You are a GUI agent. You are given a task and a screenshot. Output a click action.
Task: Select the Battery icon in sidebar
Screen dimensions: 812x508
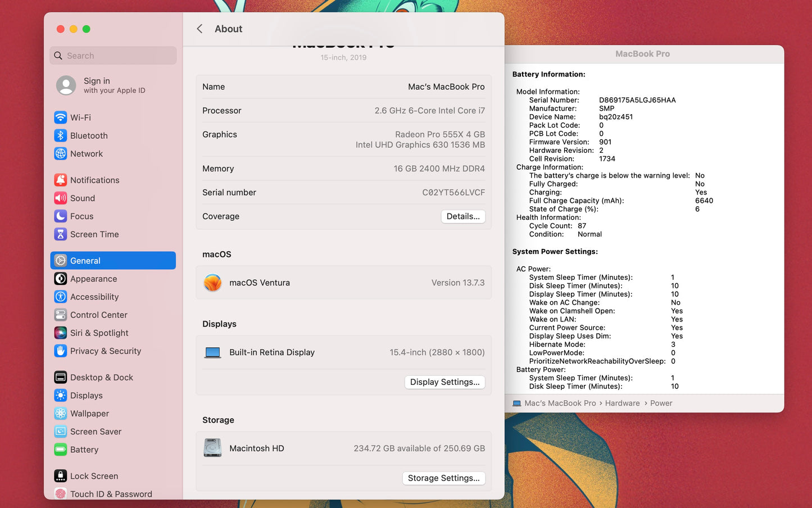[x=60, y=449]
